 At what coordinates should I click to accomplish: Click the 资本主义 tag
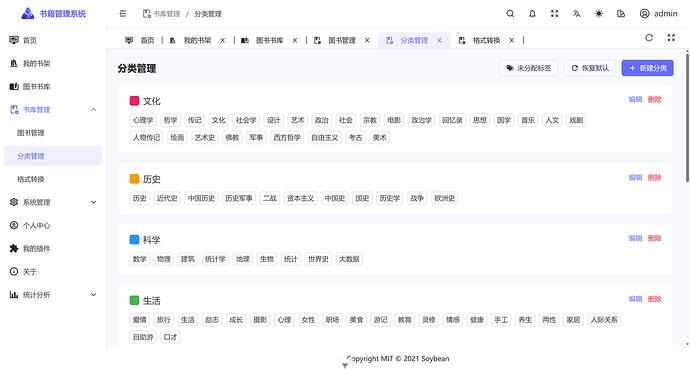[301, 198]
